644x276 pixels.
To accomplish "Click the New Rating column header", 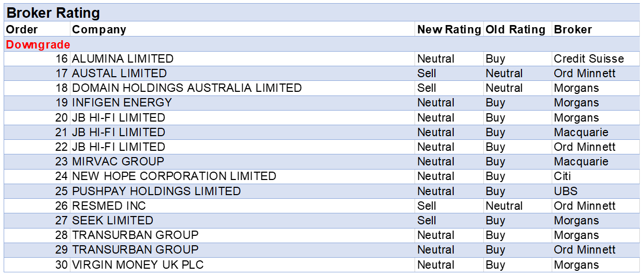I will 449,30.
